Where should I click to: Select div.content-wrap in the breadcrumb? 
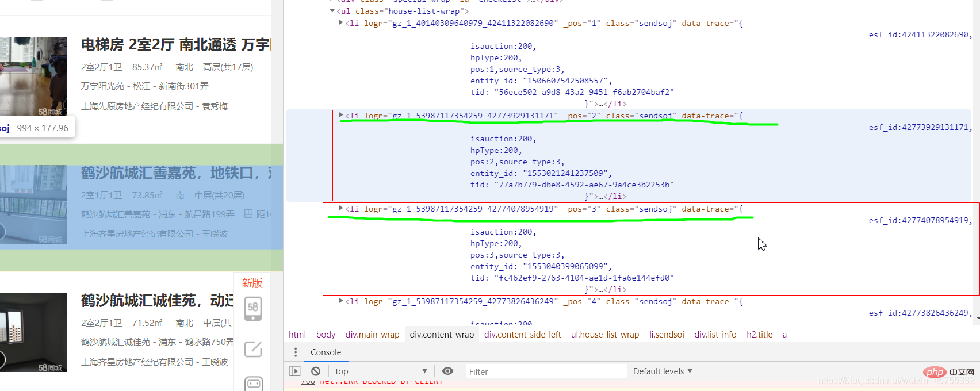[442, 335]
